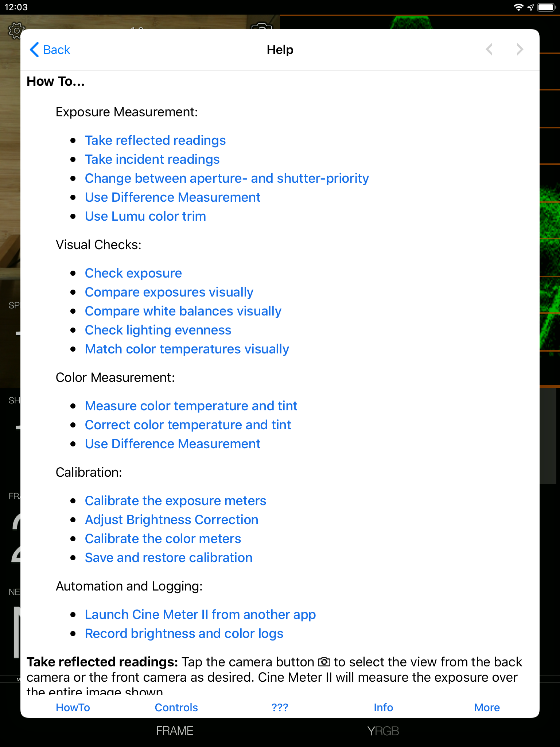The width and height of the screenshot is (560, 747).
Task: Open the Info help section
Action: pos(383,707)
